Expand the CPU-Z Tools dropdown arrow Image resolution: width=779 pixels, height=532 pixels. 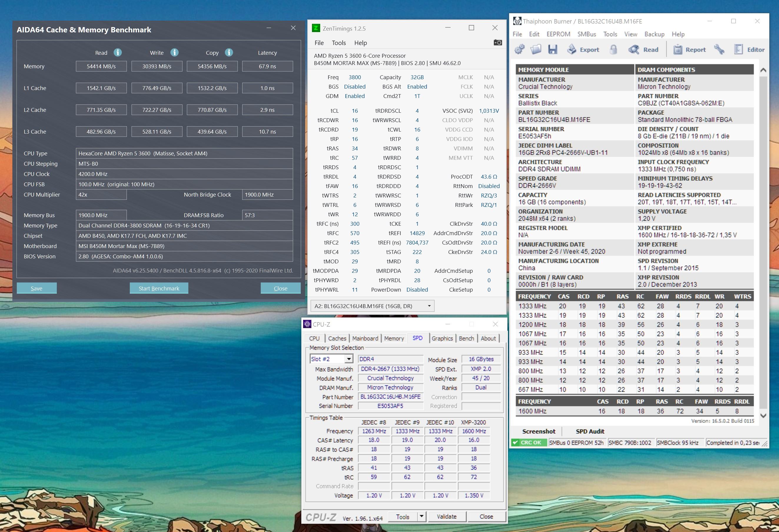[422, 517]
